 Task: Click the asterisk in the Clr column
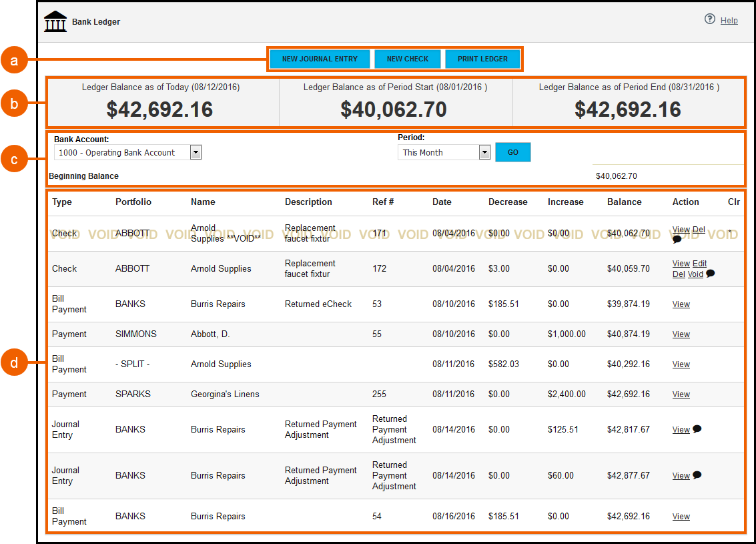[x=731, y=230]
